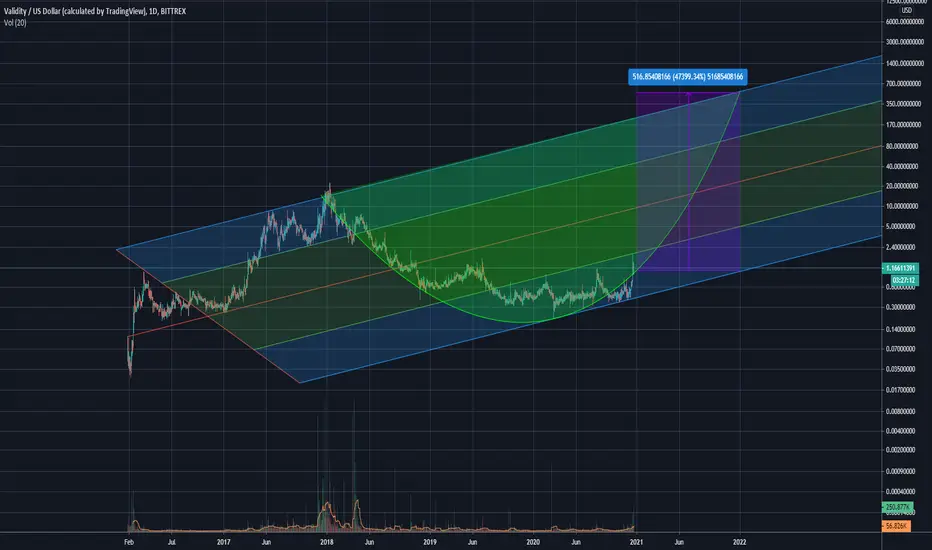The height and width of the screenshot is (550, 932).
Task: Click the Feb label on time axis
Action: (x=129, y=542)
